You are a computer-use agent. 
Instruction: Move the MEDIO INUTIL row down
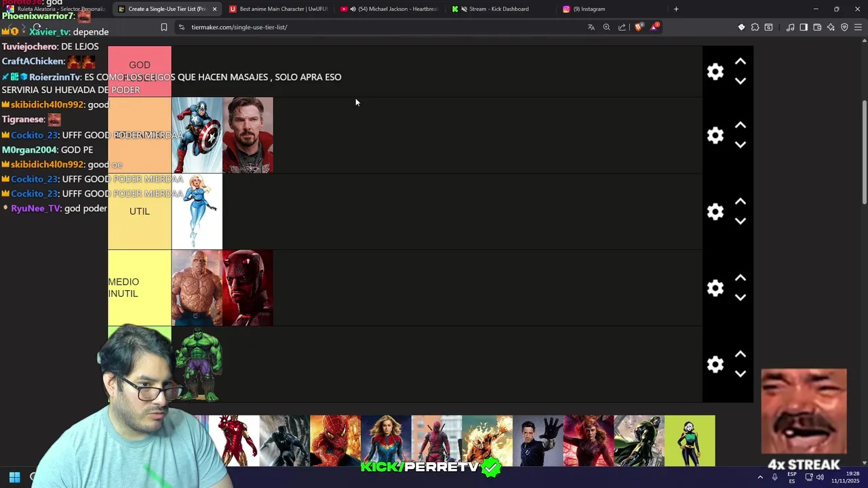coord(741,298)
